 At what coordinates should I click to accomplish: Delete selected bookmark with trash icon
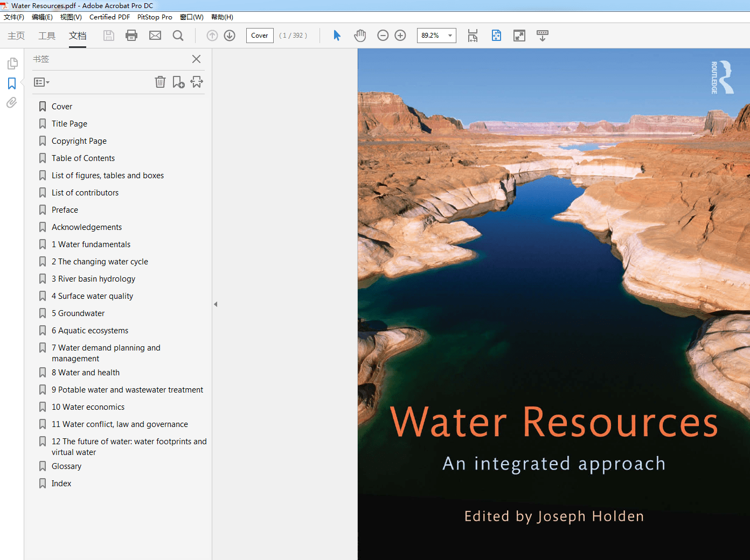pyautogui.click(x=160, y=82)
